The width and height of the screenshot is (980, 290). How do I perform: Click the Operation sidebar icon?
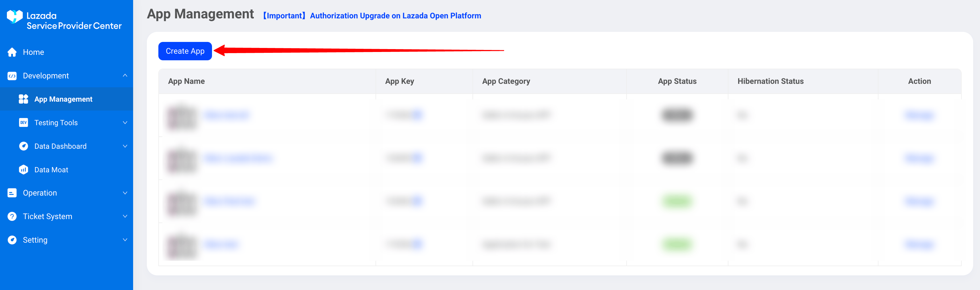pos(12,193)
